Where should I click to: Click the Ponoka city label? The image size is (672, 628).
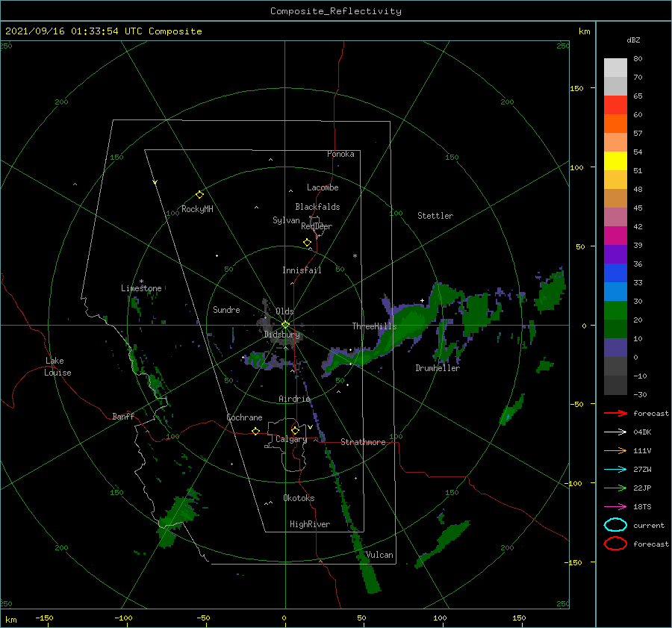340,154
